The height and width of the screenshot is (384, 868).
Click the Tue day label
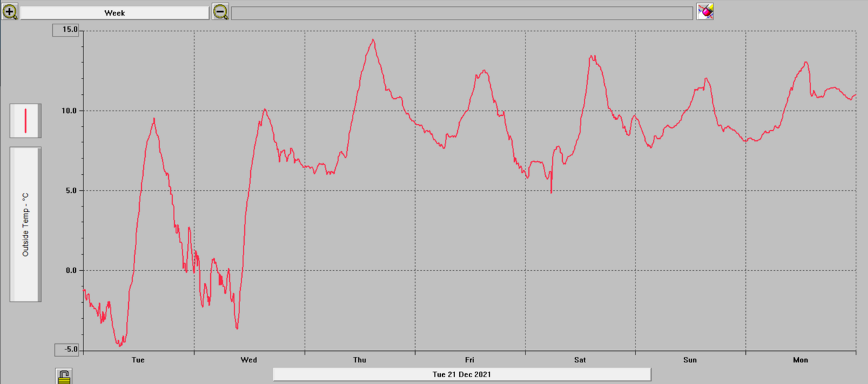138,360
